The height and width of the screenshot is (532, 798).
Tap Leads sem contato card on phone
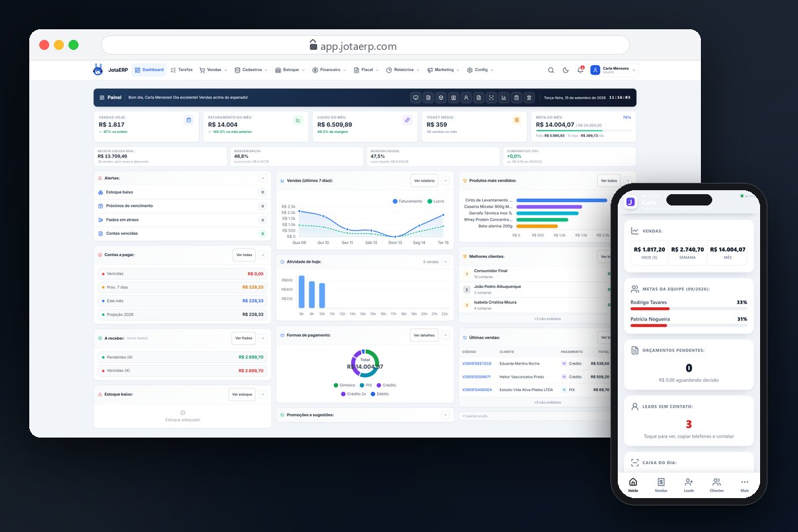coord(688,421)
